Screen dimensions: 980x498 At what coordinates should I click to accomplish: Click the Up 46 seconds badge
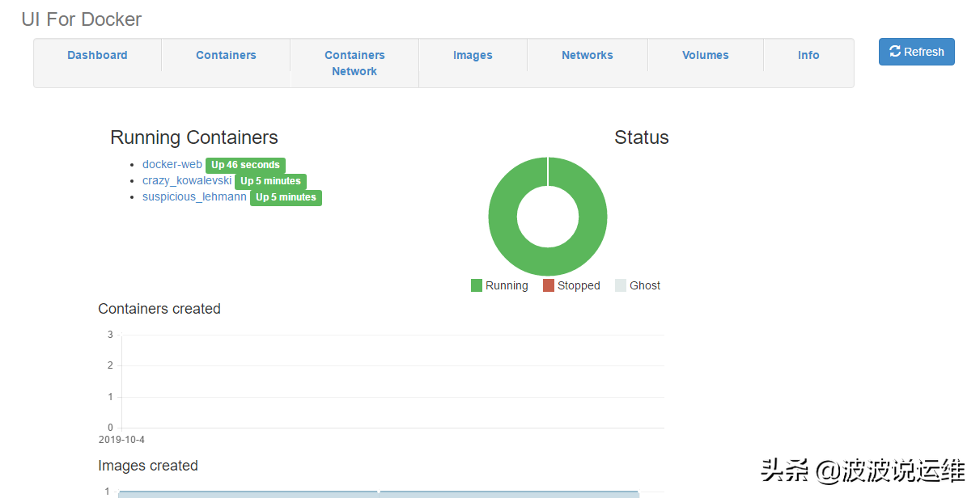(x=245, y=165)
